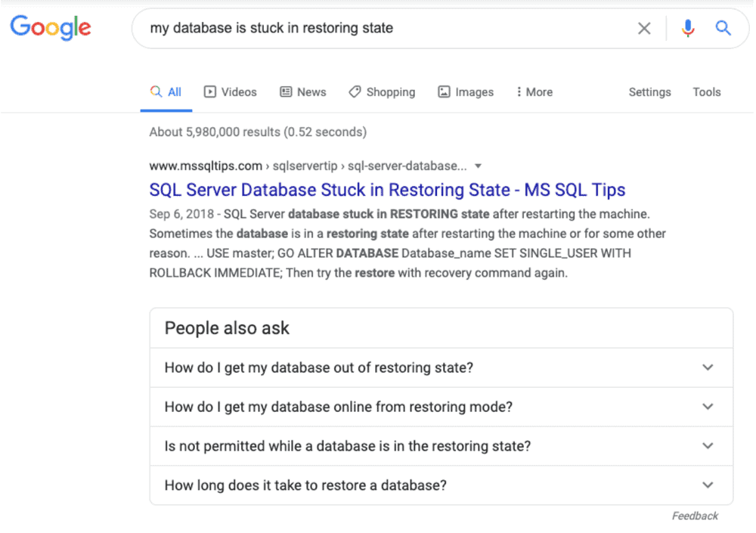Click the "About 5,980,000 results" text

tap(258, 132)
